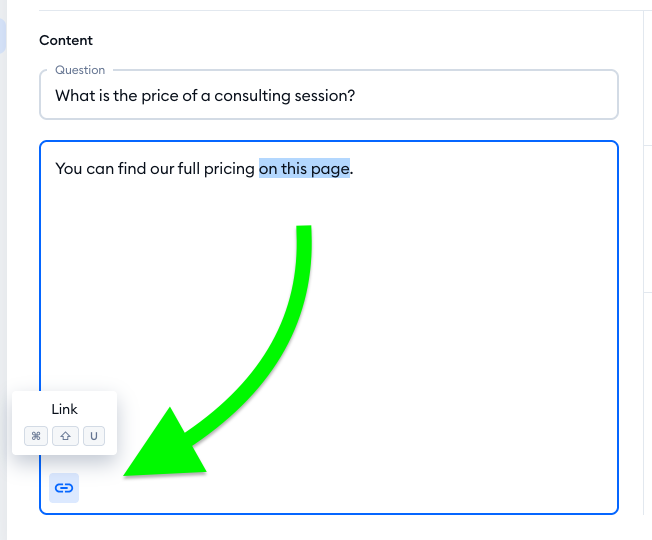652x540 pixels.
Task: Click the floating "Question" field label
Action: [x=80, y=70]
